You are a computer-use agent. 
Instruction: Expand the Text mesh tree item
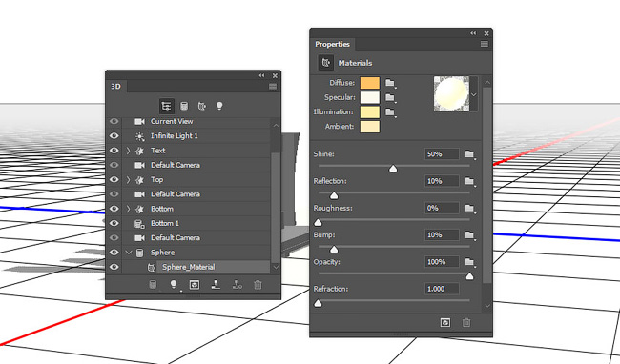pos(128,151)
